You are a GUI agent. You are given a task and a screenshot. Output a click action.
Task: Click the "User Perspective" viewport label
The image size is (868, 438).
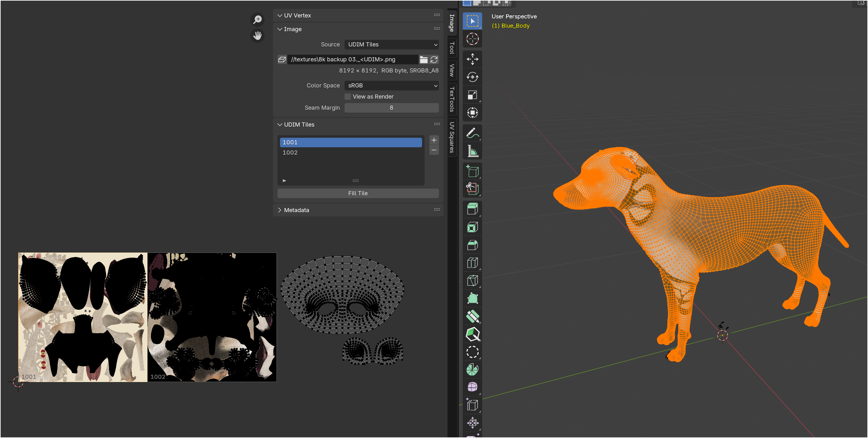(x=514, y=17)
